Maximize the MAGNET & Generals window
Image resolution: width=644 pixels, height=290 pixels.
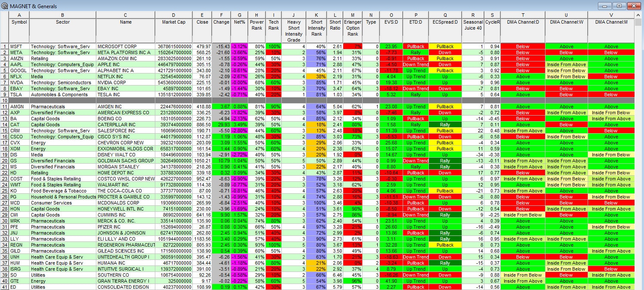(x=619, y=6)
